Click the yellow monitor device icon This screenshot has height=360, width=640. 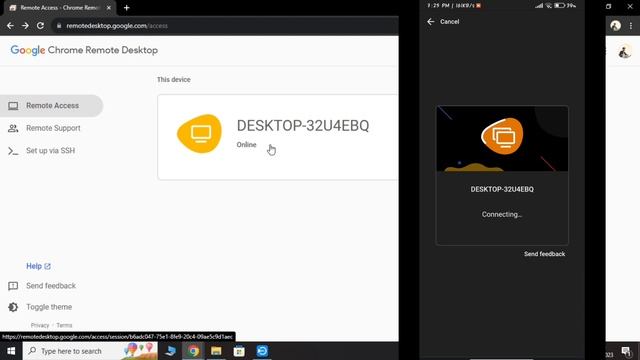point(200,133)
